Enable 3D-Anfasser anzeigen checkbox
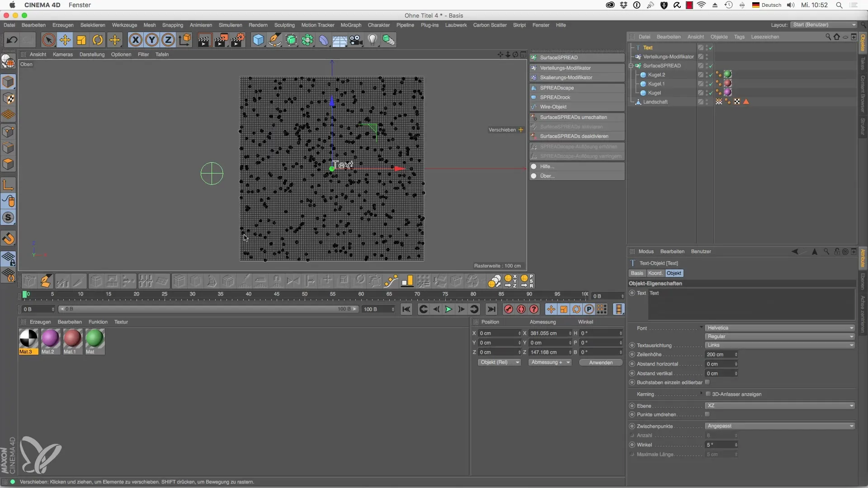The width and height of the screenshot is (868, 488). [x=708, y=394]
